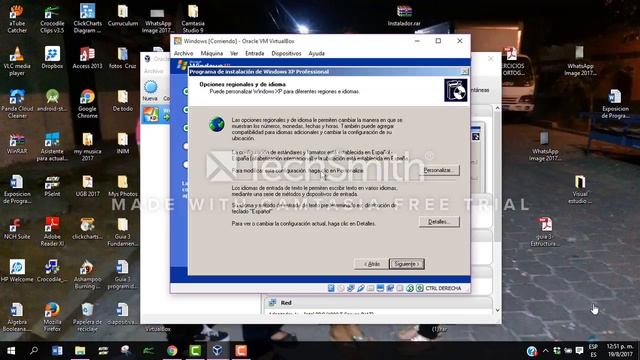Open the UGB 2017 desktop file
This screenshot has width=640, height=360.
(87, 186)
